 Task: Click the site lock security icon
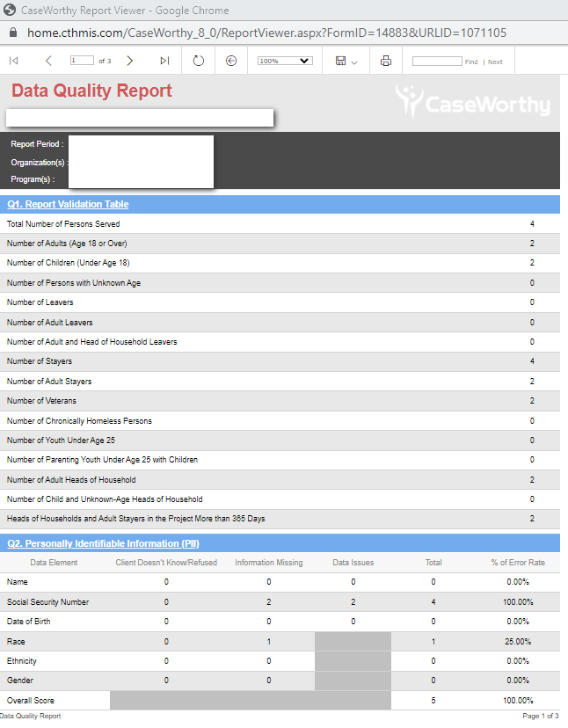click(13, 33)
